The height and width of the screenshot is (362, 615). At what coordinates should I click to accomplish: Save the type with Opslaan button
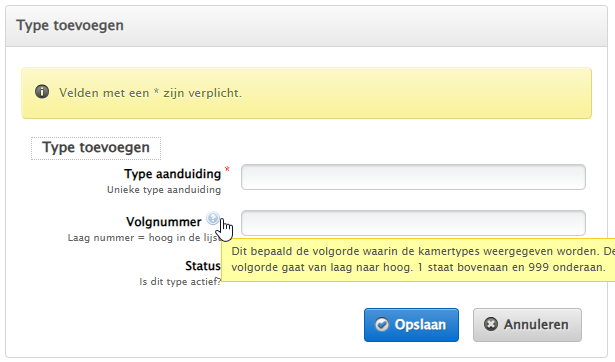pyautogui.click(x=411, y=325)
